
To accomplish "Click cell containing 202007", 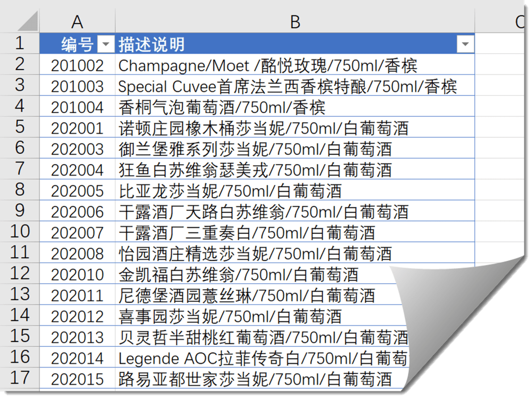I will pyautogui.click(x=77, y=233).
